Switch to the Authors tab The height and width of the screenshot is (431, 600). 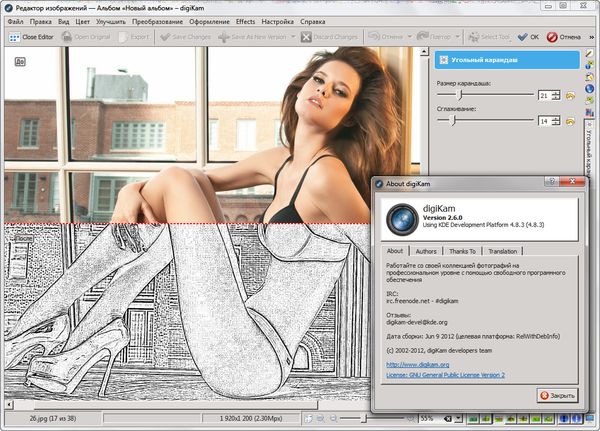pos(426,251)
